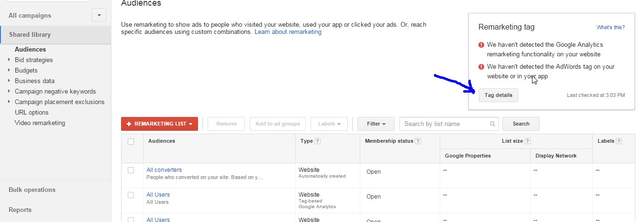Expand the Business data tree arrow

[x=9, y=81]
